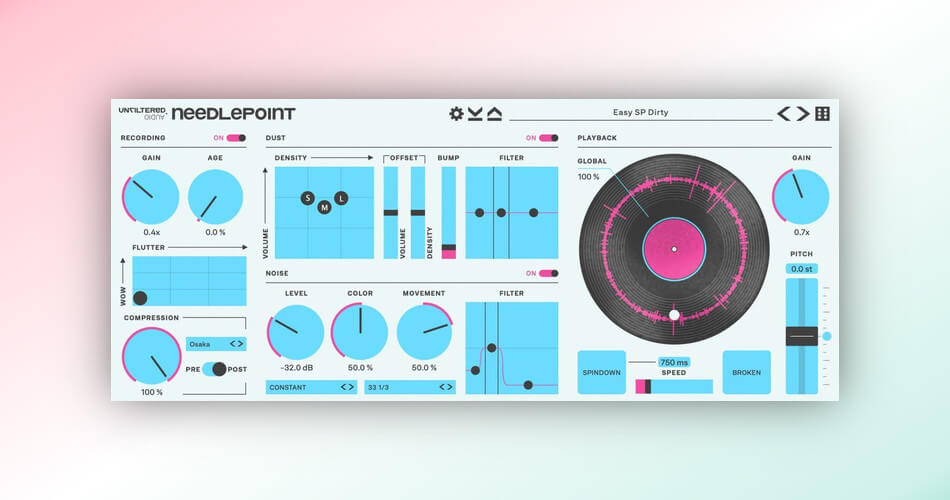Click the -32.0 dB level value
The height and width of the screenshot is (500, 950).
(296, 368)
